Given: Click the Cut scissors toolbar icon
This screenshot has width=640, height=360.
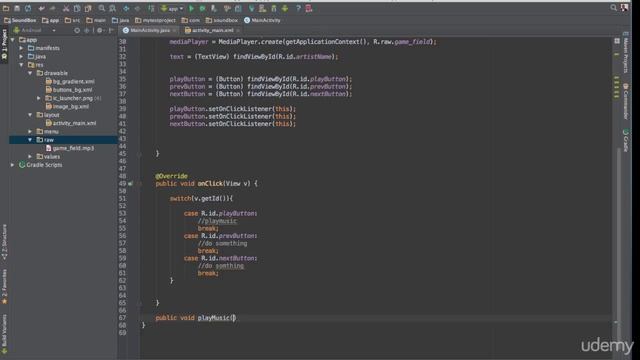Looking at the screenshot, I should [x=66, y=8].
